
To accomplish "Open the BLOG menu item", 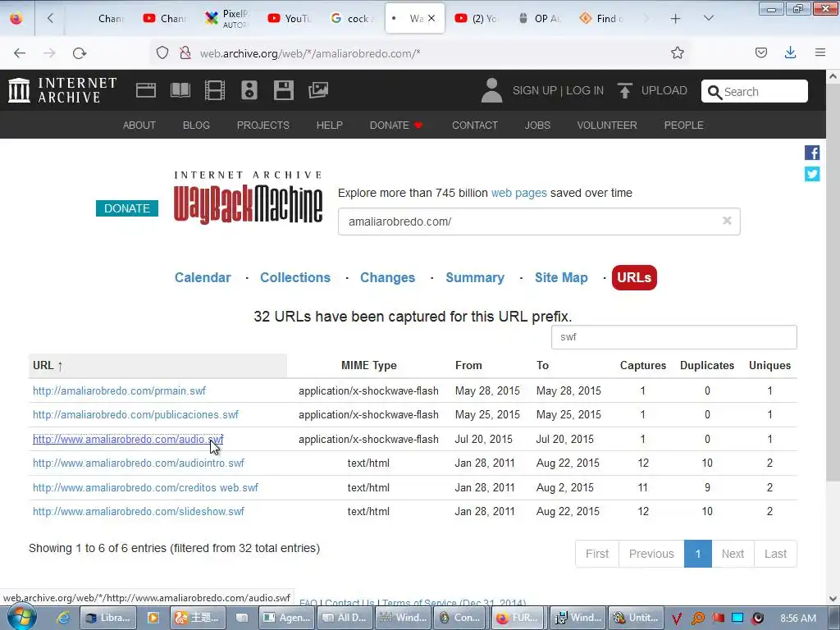I will pos(196,125).
